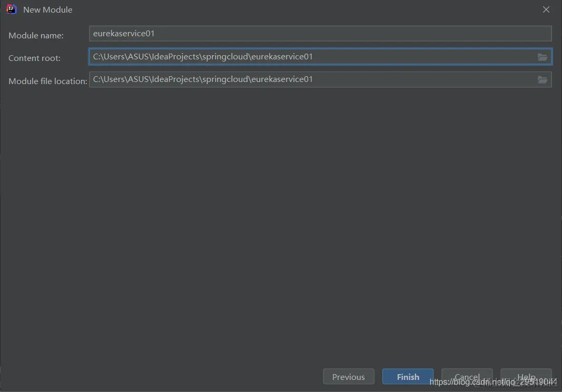Cancel the New Module wizard

tap(467, 377)
